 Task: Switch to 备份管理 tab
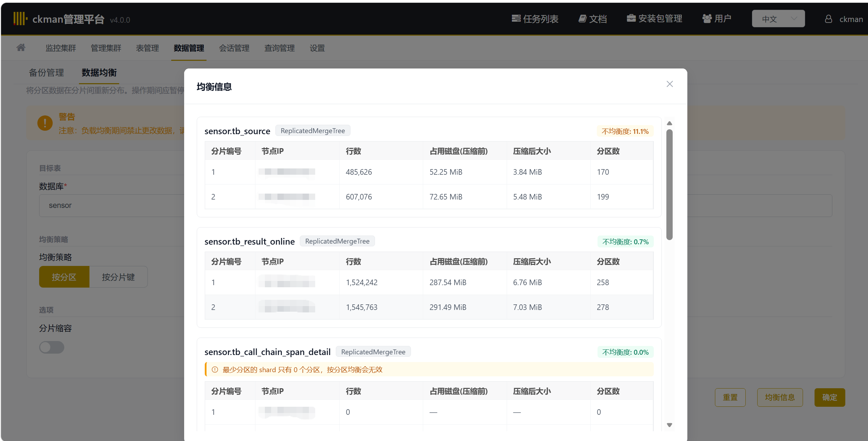[46, 73]
